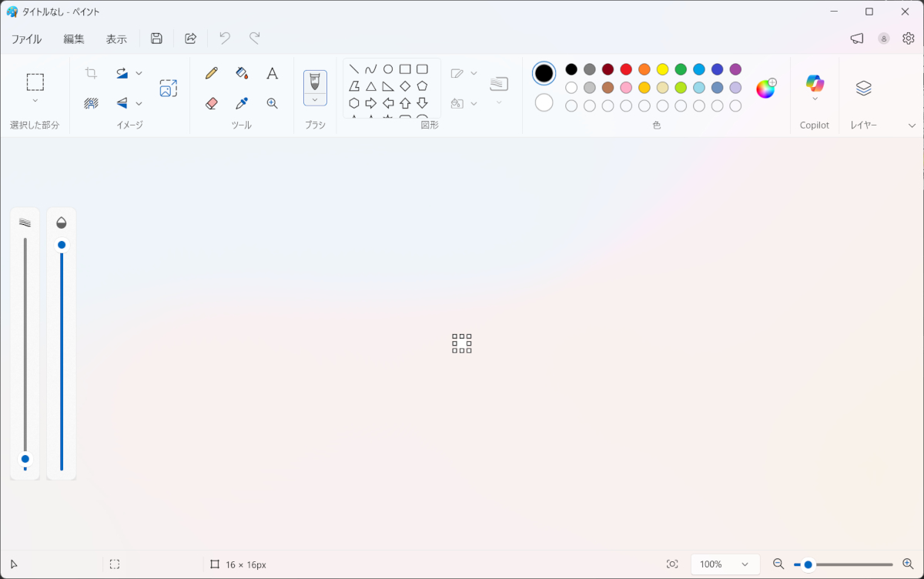Open the Layers panel icon
Viewport: 924px width, 579px height.
[864, 88]
